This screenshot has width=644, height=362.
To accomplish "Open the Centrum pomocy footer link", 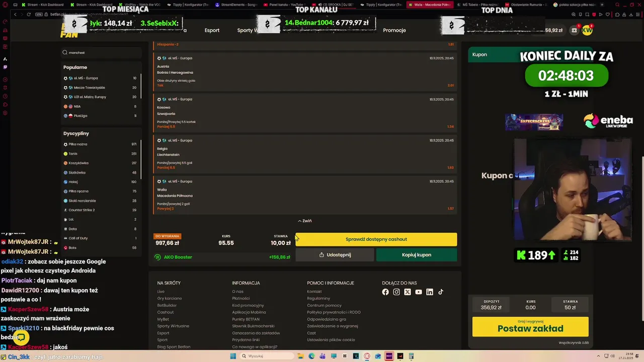I will (x=324, y=305).
